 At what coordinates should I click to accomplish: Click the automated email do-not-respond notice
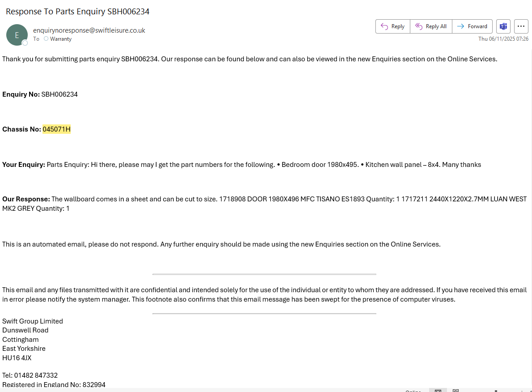[x=221, y=244]
